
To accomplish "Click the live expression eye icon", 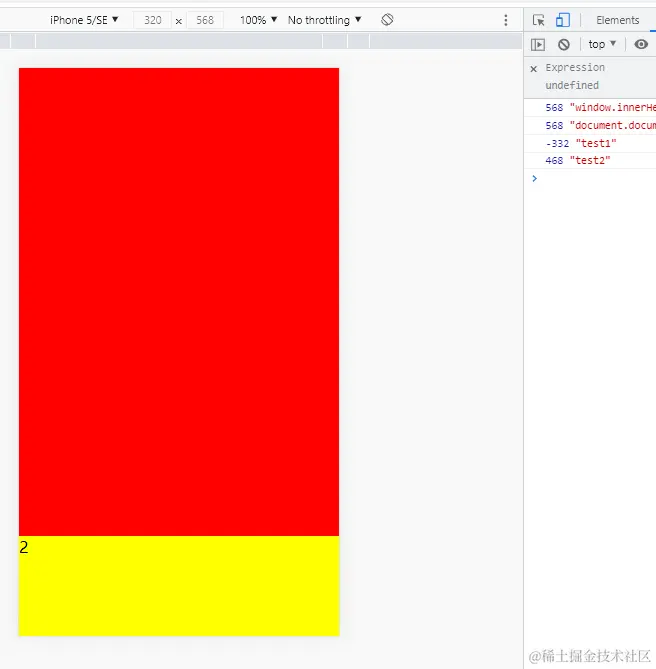I will [x=641, y=44].
